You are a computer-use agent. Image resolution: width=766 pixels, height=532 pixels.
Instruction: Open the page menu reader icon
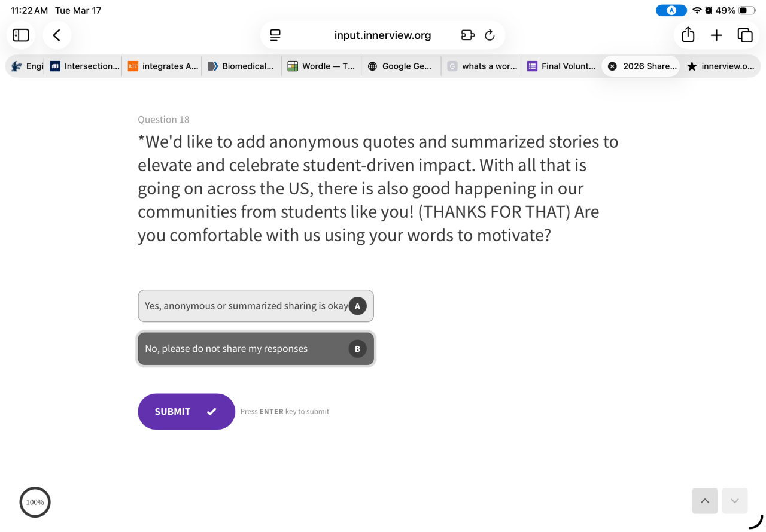pos(275,35)
